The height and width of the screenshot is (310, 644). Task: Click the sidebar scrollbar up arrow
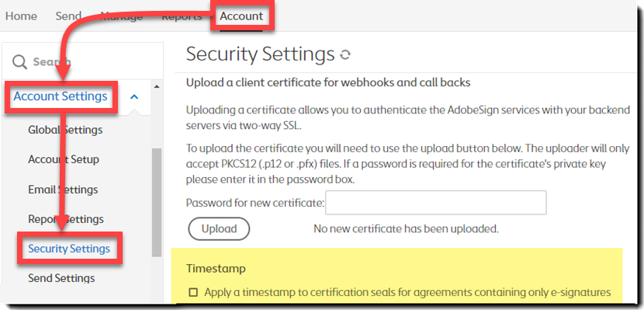pos(156,87)
